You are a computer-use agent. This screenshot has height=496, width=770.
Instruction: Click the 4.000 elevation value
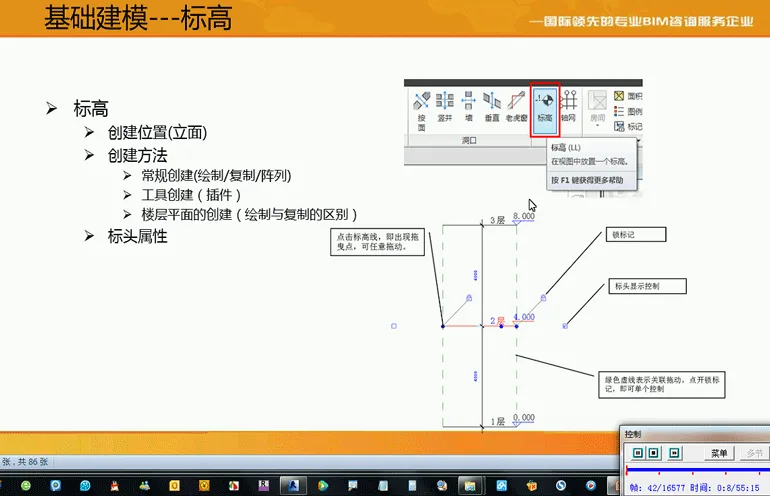tap(524, 317)
